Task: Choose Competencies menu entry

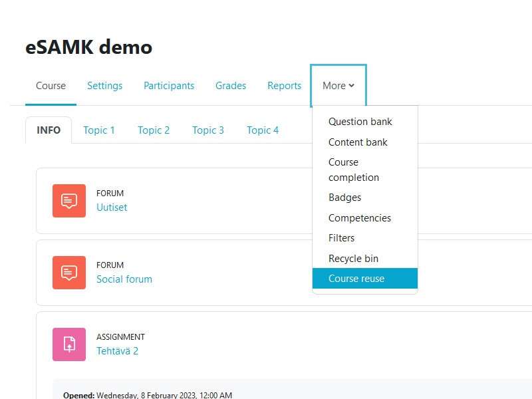Action: coord(364,218)
